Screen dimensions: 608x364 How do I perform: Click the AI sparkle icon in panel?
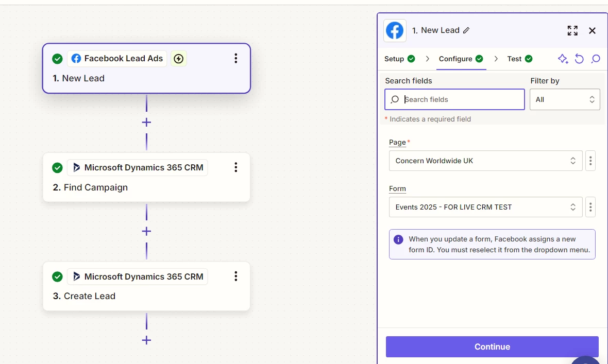tap(563, 59)
